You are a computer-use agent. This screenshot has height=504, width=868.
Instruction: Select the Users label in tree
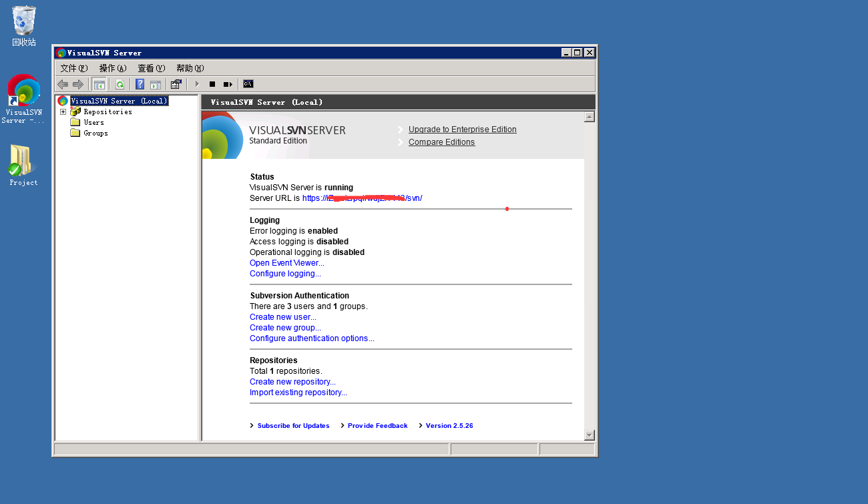[x=93, y=122]
